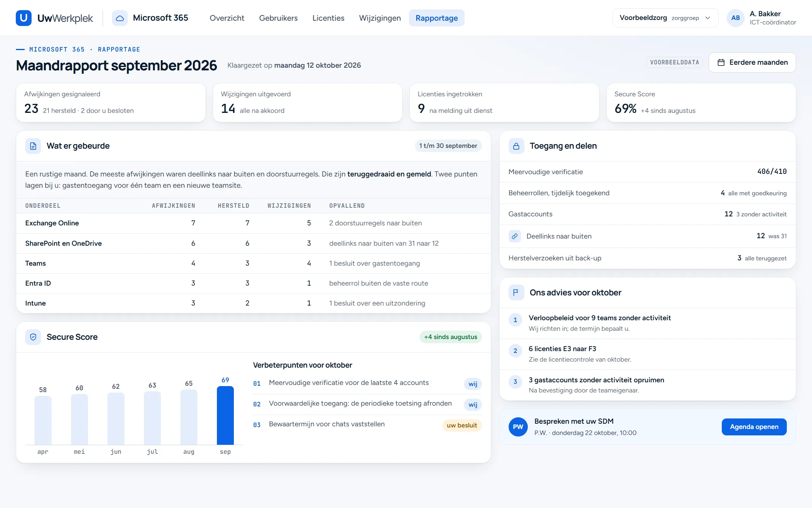This screenshot has height=508, width=812.
Task: Open advice 2: 6 licenties E3 naar F3
Action: click(x=647, y=354)
